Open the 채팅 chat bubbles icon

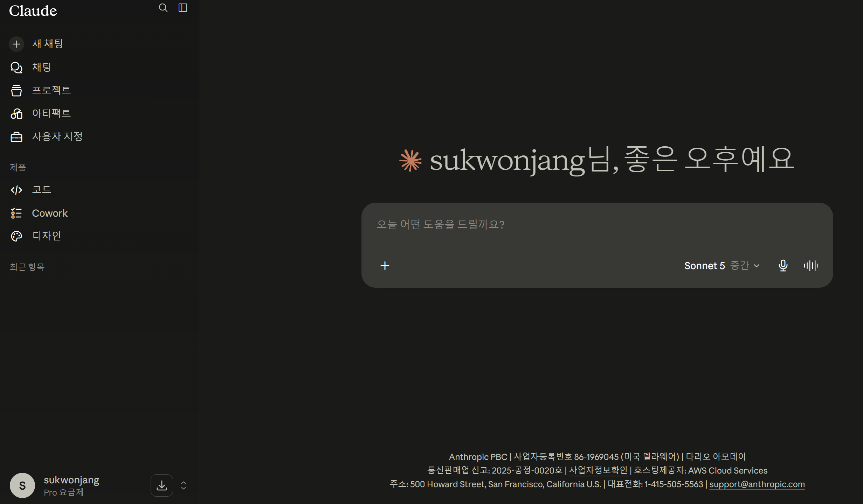[x=16, y=67]
